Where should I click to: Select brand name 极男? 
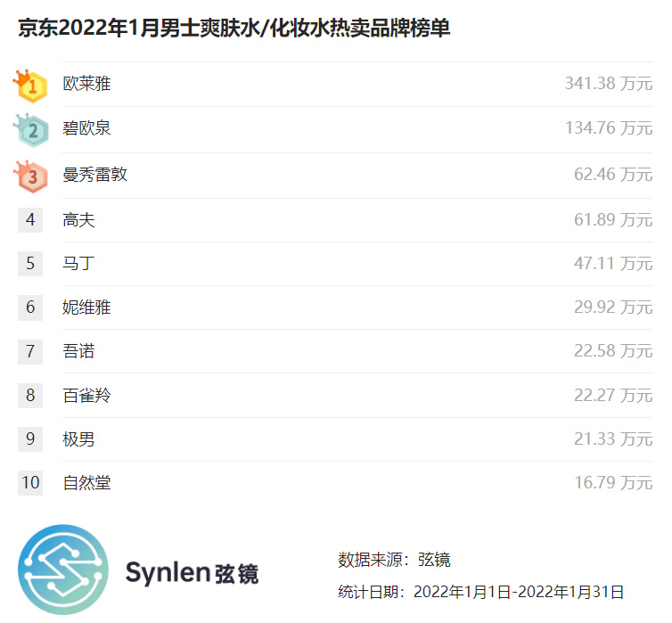point(78,439)
